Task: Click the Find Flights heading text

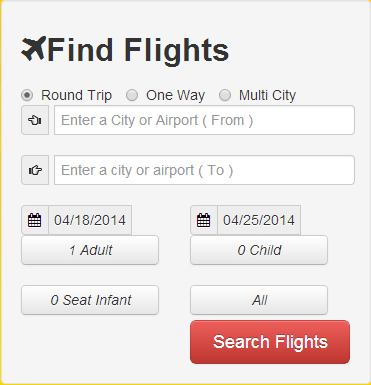Action: click(x=138, y=51)
